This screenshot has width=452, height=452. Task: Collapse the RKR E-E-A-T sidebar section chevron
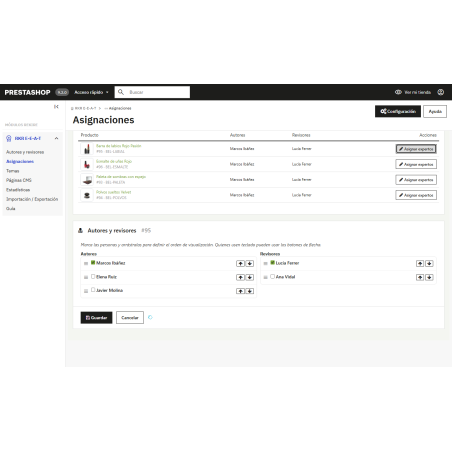[56, 138]
